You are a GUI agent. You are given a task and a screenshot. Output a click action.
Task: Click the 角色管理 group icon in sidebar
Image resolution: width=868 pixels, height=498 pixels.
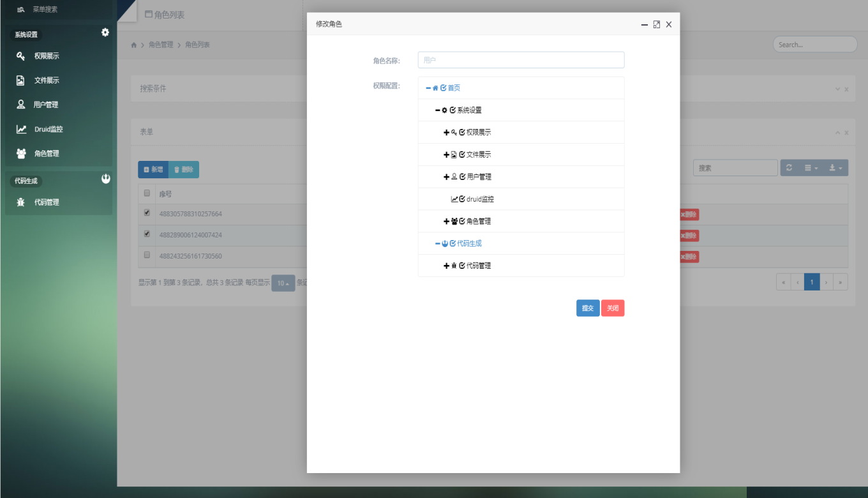[x=21, y=153]
